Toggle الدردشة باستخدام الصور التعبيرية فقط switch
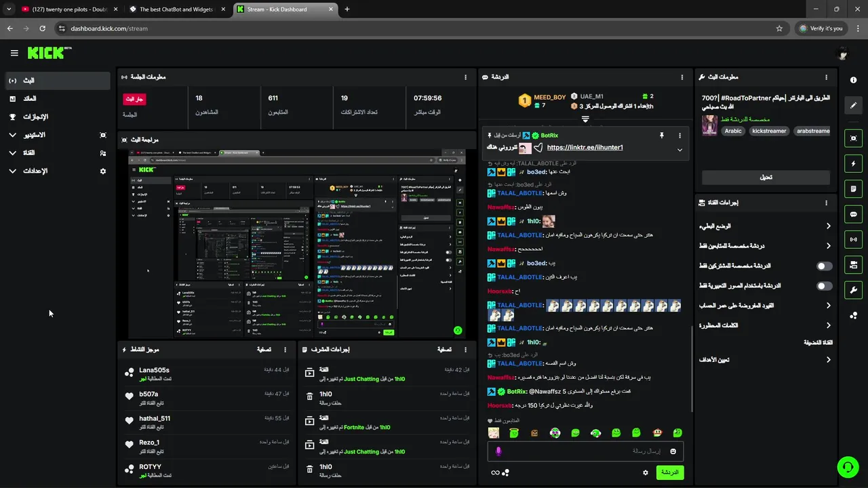Screen dimensions: 868x488 point(824,286)
